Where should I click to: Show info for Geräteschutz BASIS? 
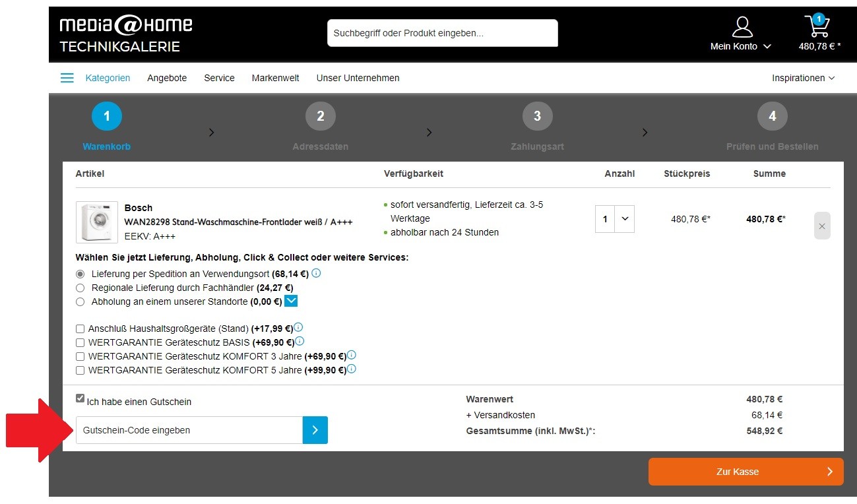pos(300,342)
